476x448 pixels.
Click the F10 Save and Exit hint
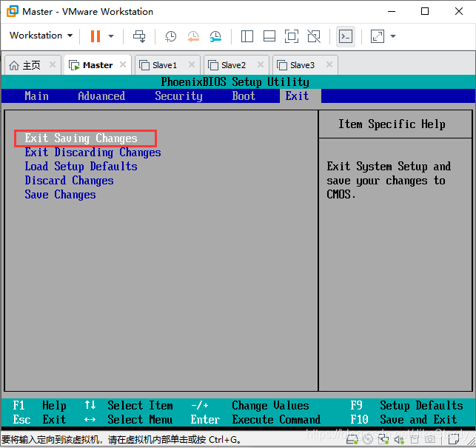(403, 419)
